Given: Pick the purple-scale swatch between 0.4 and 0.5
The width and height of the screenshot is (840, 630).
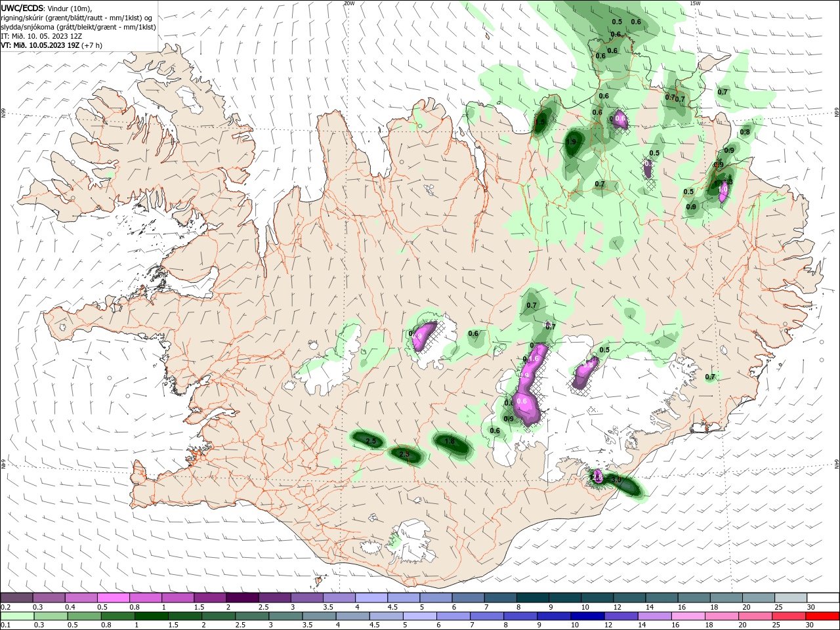Looking at the screenshot, I should [x=81, y=598].
